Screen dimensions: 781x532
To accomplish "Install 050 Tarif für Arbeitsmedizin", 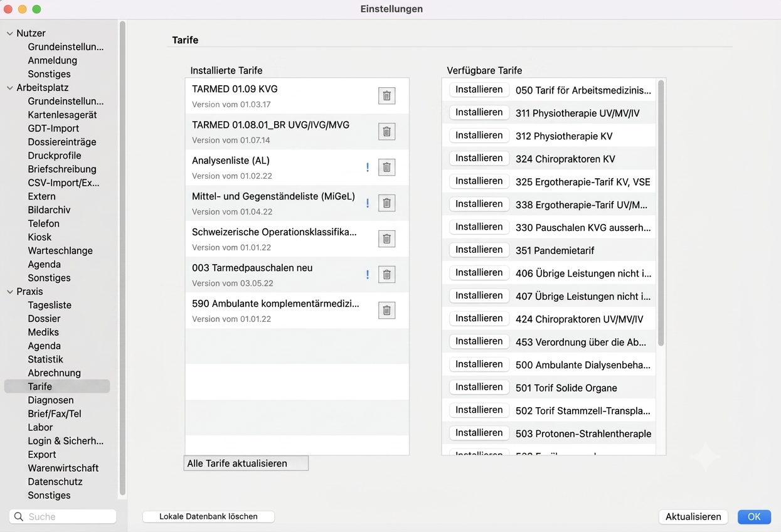I will point(479,90).
